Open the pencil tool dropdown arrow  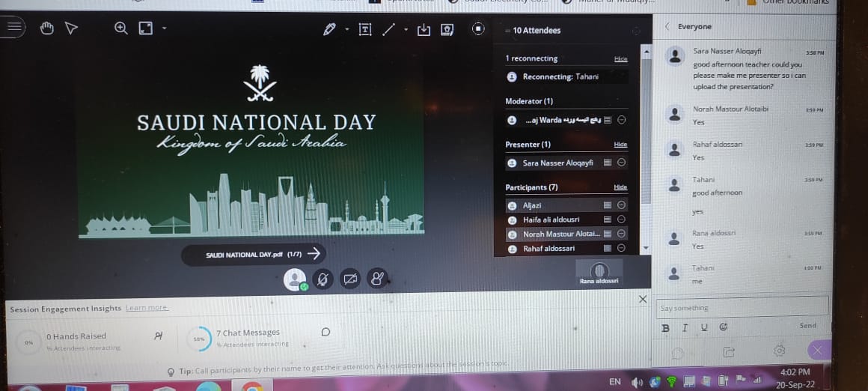[x=346, y=30]
